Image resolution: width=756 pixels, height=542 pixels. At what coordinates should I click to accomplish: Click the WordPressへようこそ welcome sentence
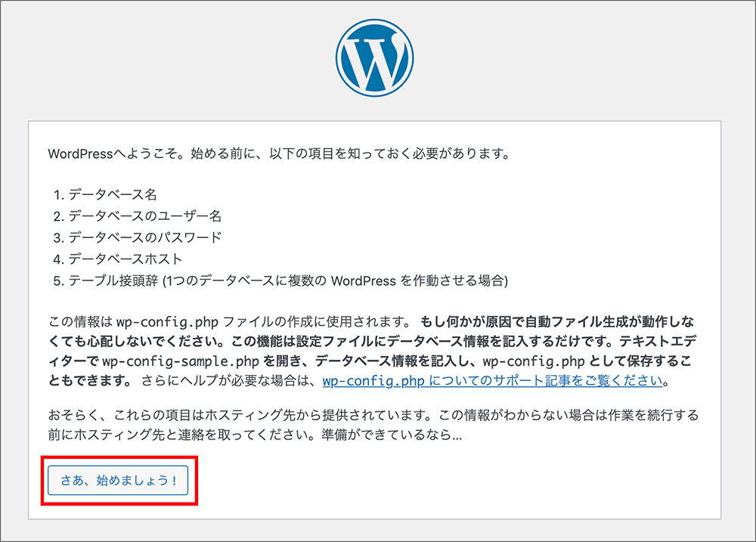tap(279, 153)
